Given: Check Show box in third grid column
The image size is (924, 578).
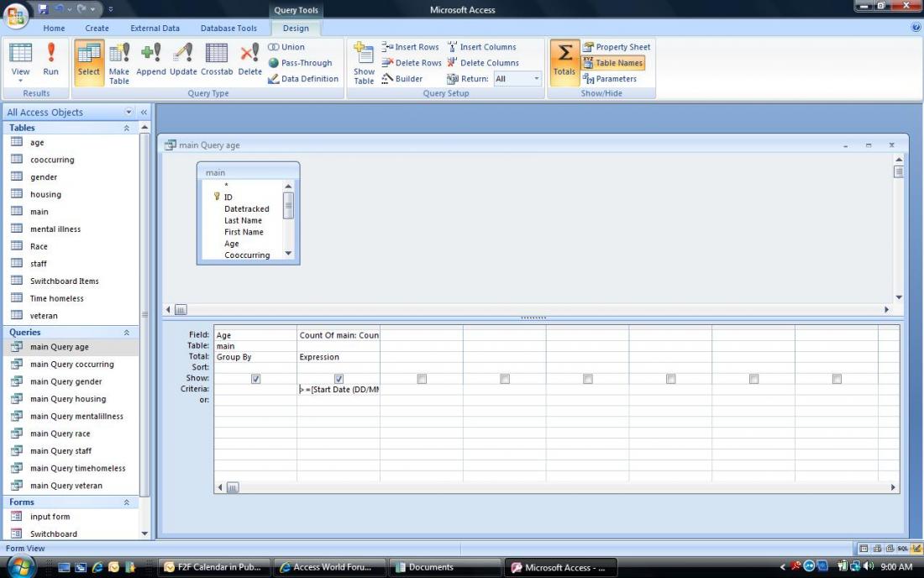Looking at the screenshot, I should pyautogui.click(x=422, y=379).
